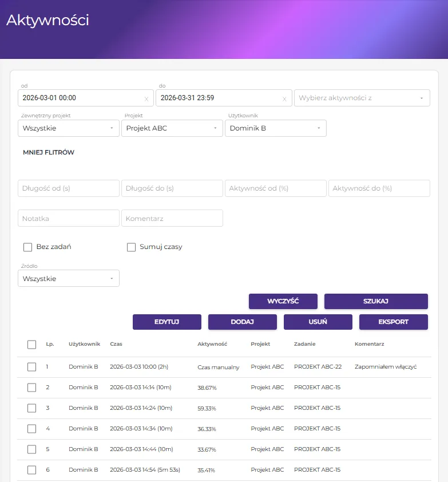Focus the 'Aktywność do (%)' field
Viewport: 448px width, 482px height.
[x=379, y=188]
